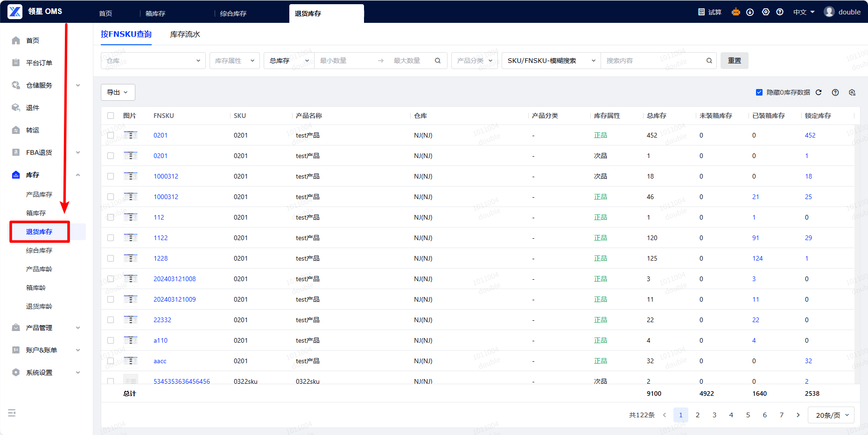Click the refresh icon above the table

tap(819, 92)
